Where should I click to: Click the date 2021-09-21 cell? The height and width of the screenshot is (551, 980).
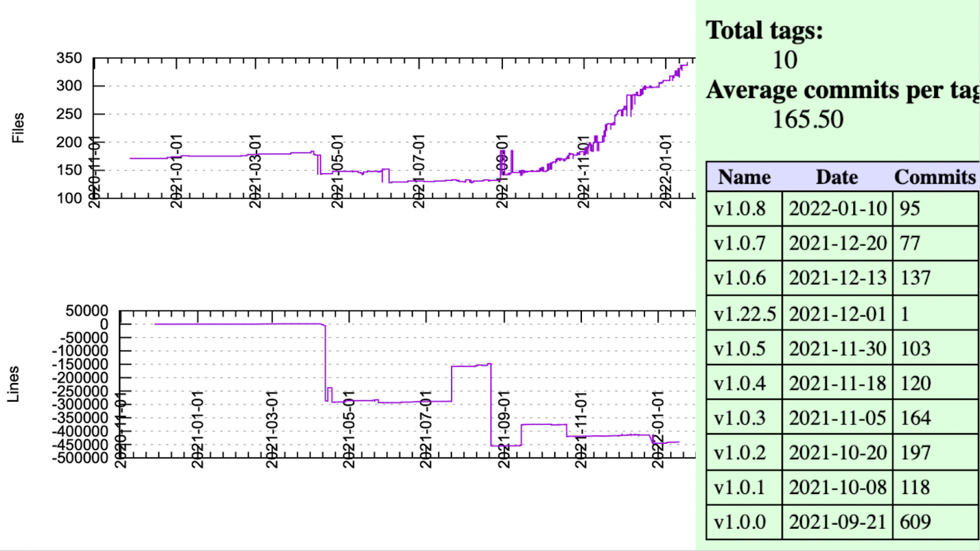pyautogui.click(x=837, y=522)
